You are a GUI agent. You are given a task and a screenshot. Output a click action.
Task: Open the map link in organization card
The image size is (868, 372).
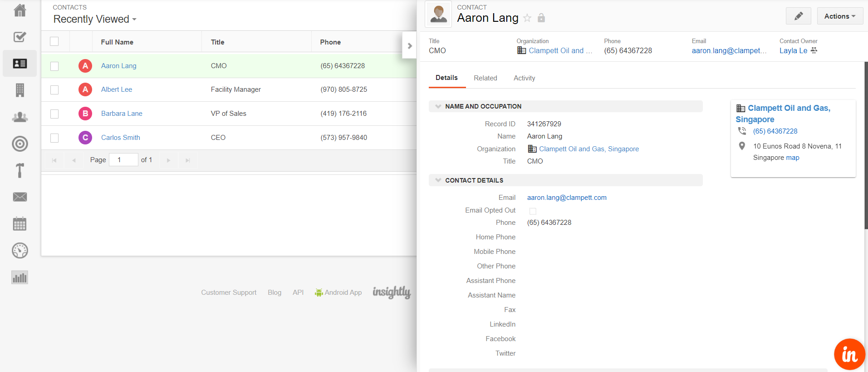click(793, 158)
